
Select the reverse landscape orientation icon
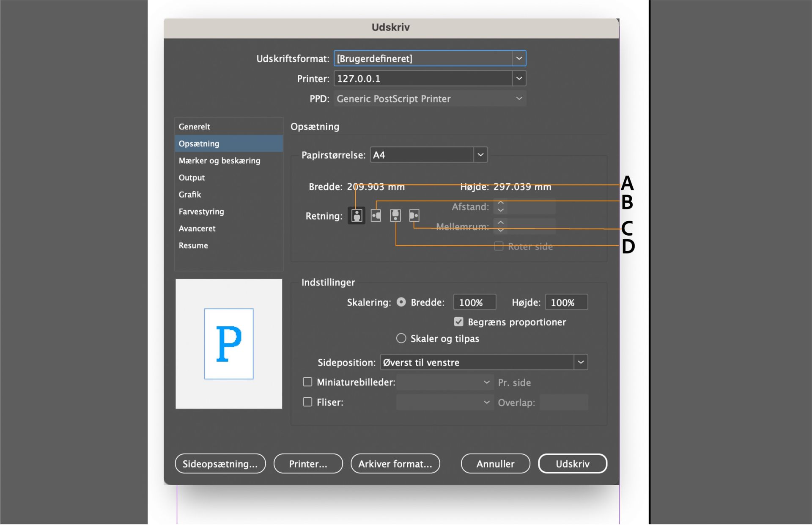point(414,216)
